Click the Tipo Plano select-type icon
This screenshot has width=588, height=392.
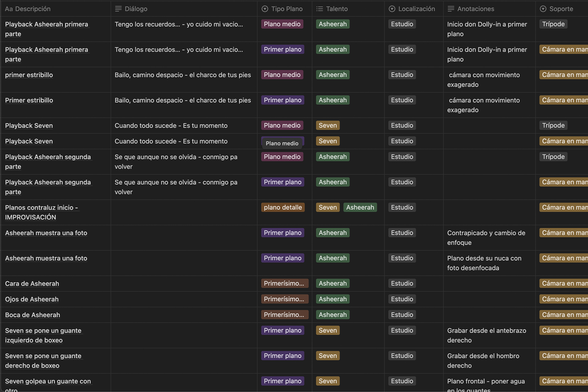pos(265,9)
